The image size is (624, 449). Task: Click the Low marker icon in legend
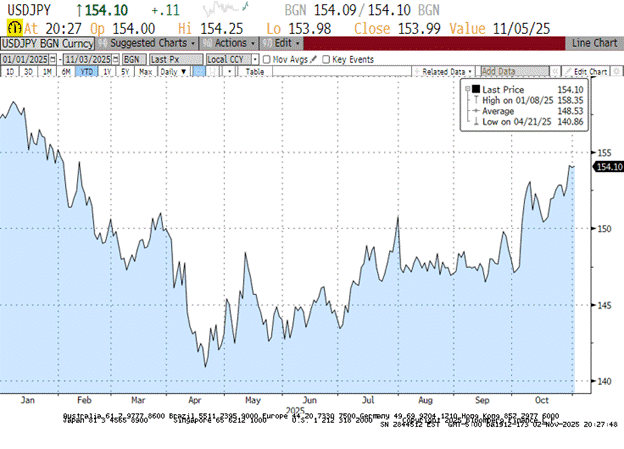pyautogui.click(x=473, y=122)
